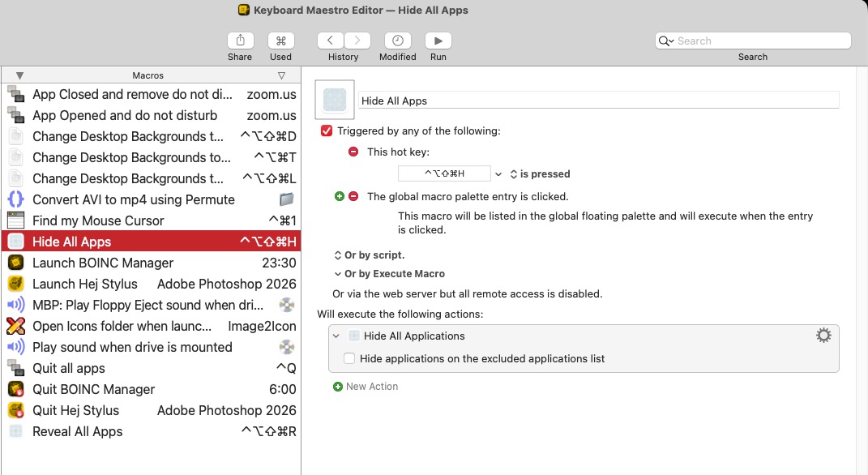This screenshot has height=475, width=868.
Task: Click the large macro icon well
Action: 335,100
